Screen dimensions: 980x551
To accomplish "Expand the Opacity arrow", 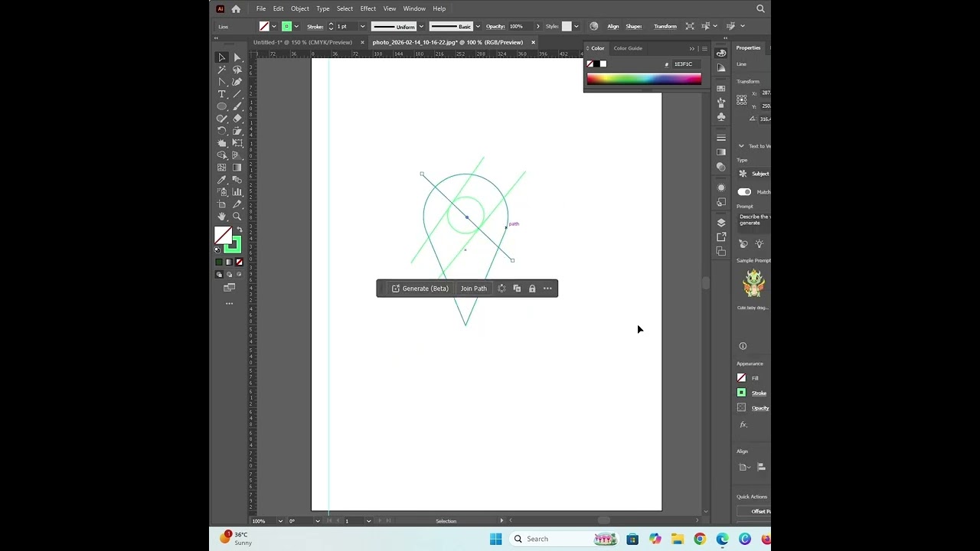I will [537, 26].
